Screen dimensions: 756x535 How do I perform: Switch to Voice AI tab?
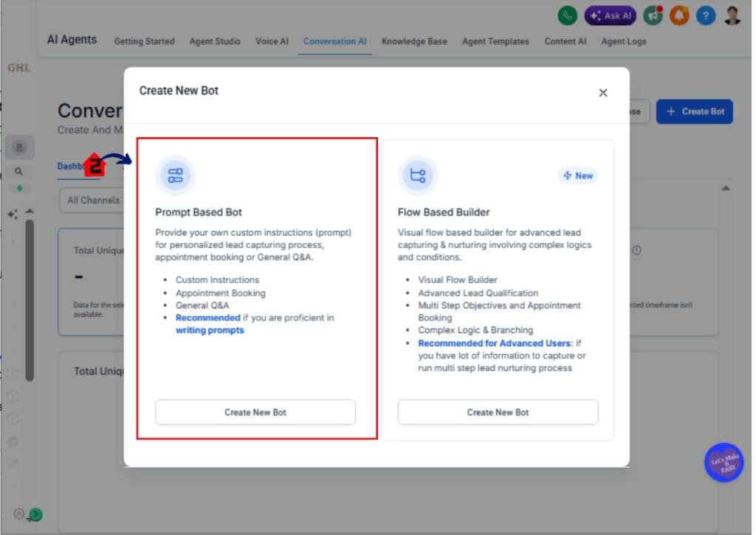(x=272, y=41)
